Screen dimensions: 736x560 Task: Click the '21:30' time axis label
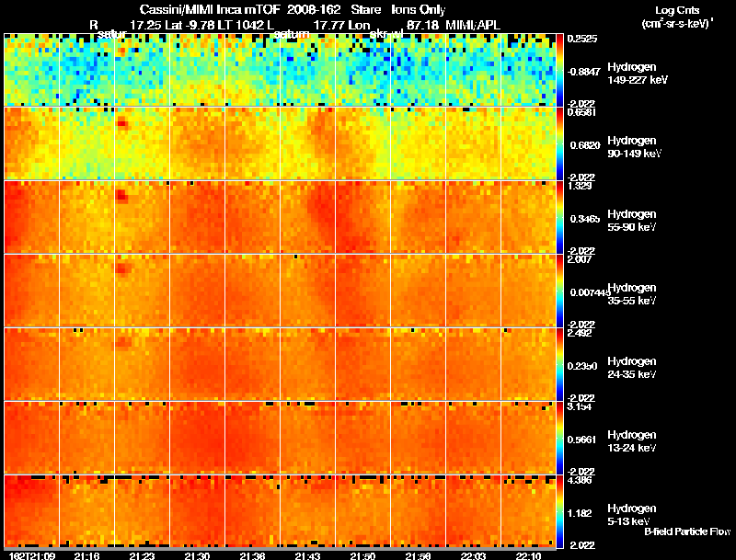pyautogui.click(x=197, y=555)
